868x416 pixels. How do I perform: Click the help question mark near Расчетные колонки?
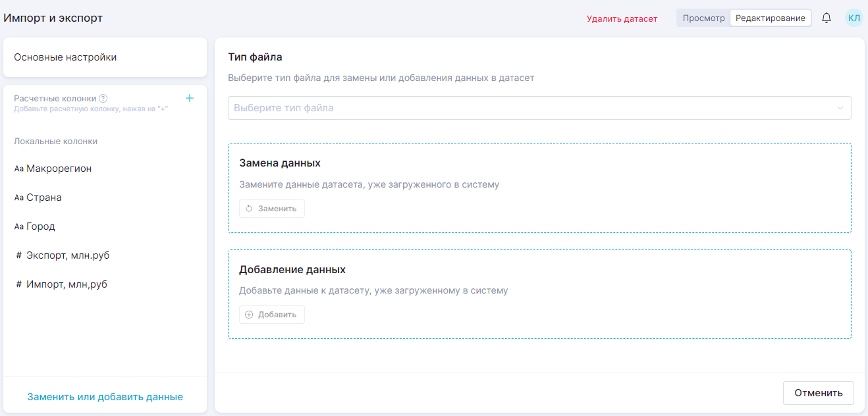point(103,99)
